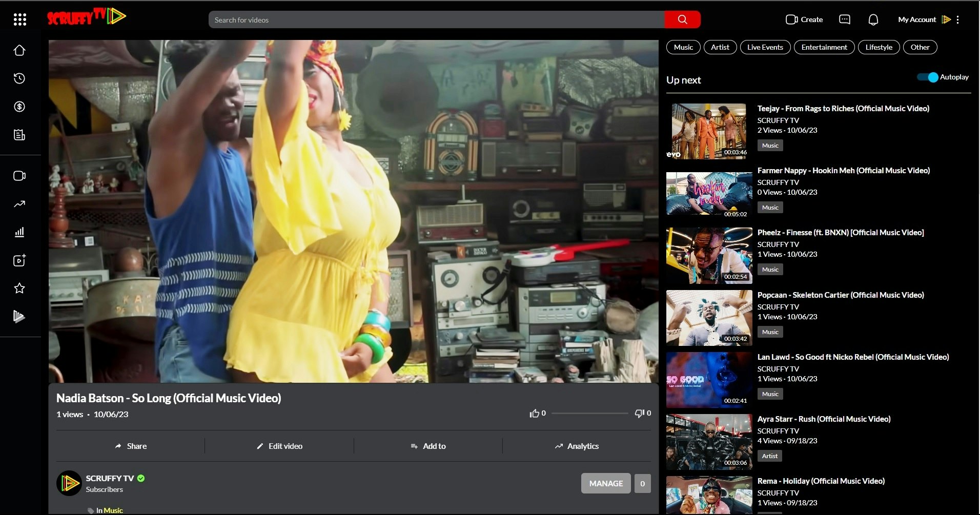The height and width of the screenshot is (515, 980).
Task: Open Ayra Starr Rush thumbnail
Action: click(709, 442)
